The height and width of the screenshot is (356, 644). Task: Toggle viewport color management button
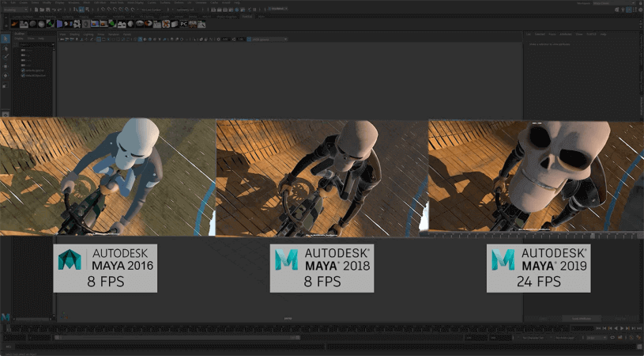[249, 40]
